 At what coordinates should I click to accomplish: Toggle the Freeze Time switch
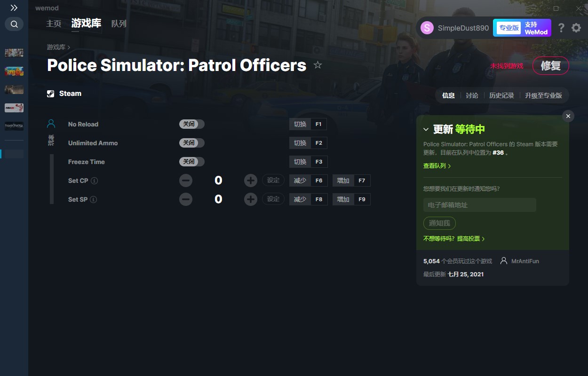[192, 162]
